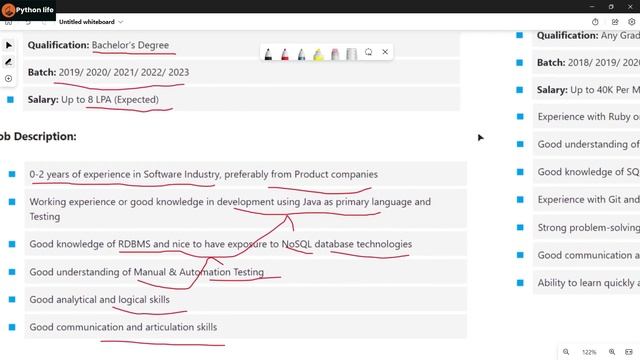Select the yellow highlighter
This screenshot has height=360, width=640.
click(318, 54)
